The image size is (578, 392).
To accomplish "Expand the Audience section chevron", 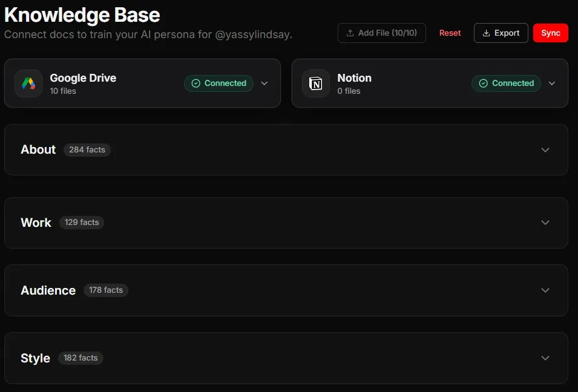I will (545, 290).
